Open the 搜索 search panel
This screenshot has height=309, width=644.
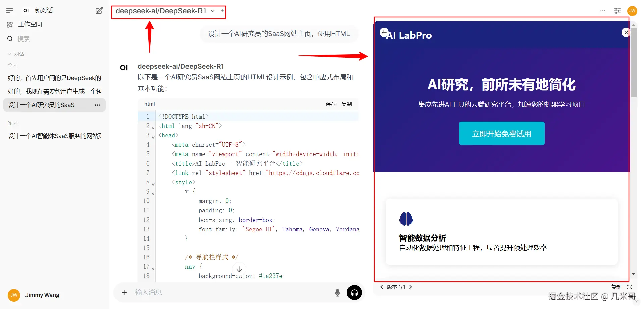(23, 39)
